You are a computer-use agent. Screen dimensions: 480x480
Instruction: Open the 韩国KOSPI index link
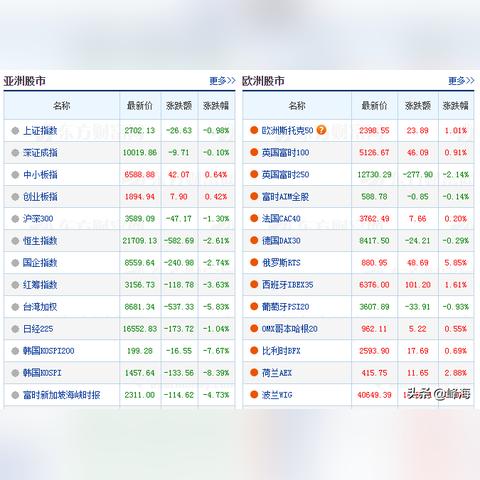point(42,373)
